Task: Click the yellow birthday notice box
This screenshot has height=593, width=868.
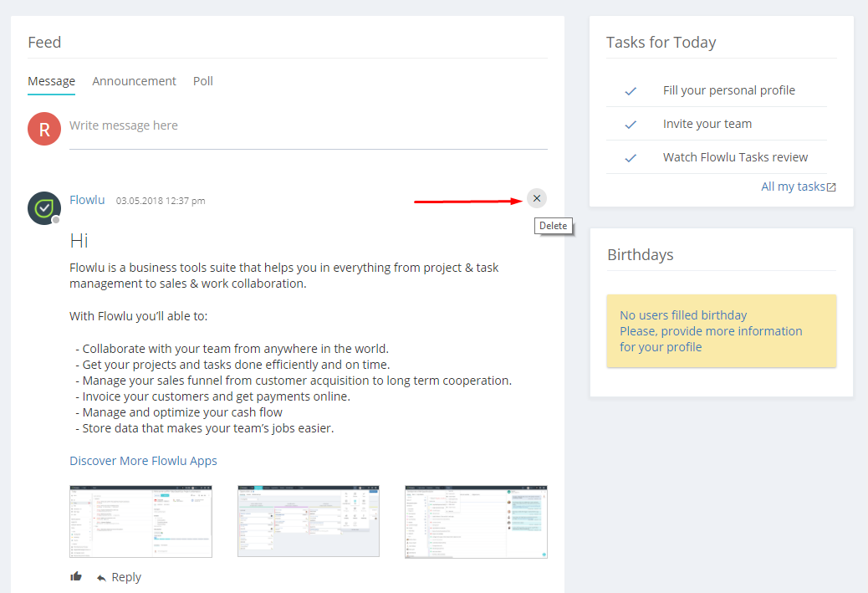Action: pyautogui.click(x=722, y=331)
